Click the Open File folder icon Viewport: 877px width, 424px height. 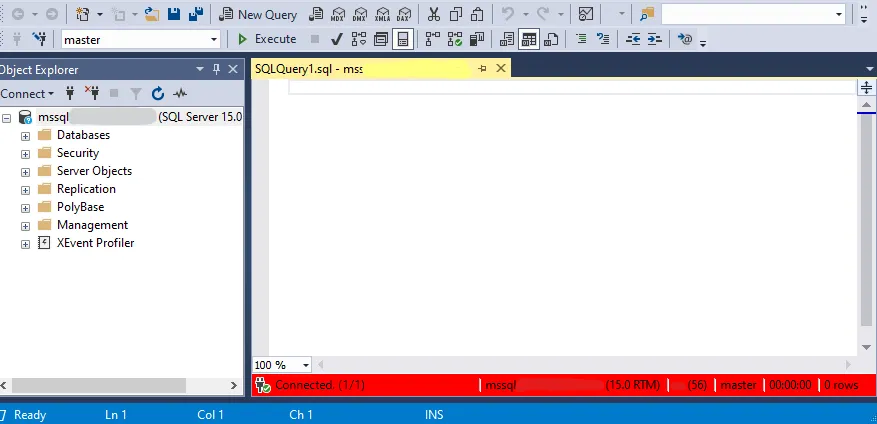click(x=152, y=15)
